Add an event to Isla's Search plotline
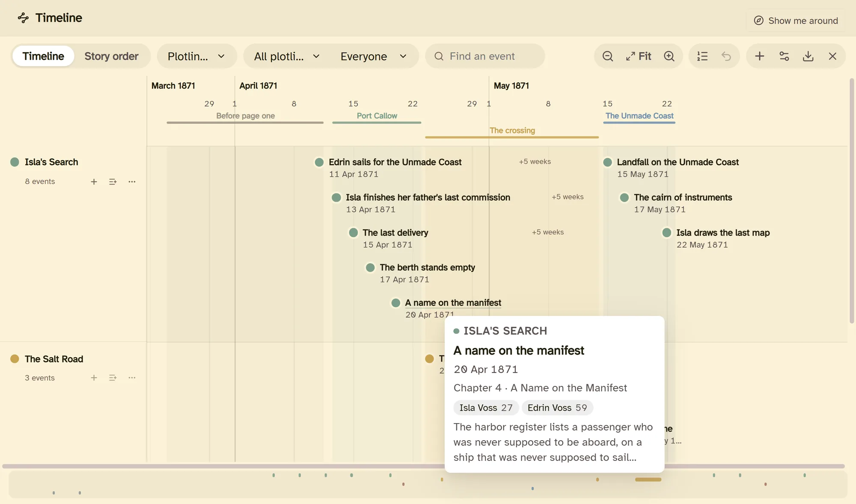This screenshot has height=504, width=856. pyautogui.click(x=94, y=182)
